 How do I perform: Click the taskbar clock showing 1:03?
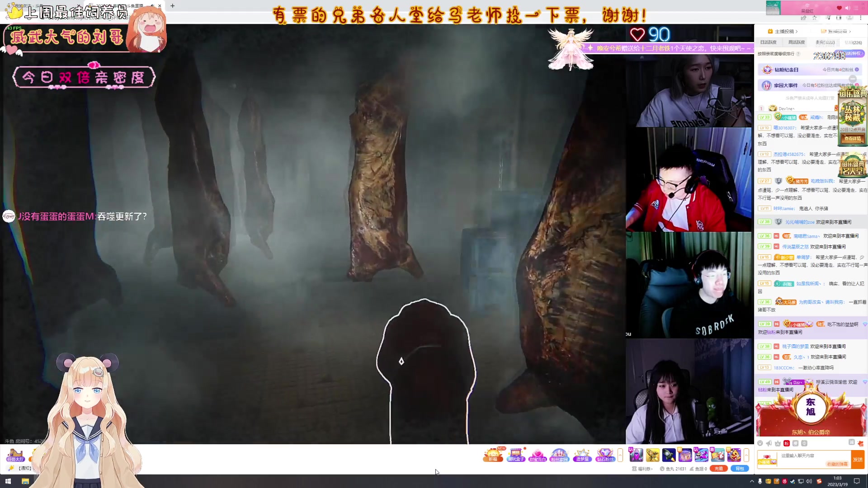pyautogui.click(x=837, y=481)
